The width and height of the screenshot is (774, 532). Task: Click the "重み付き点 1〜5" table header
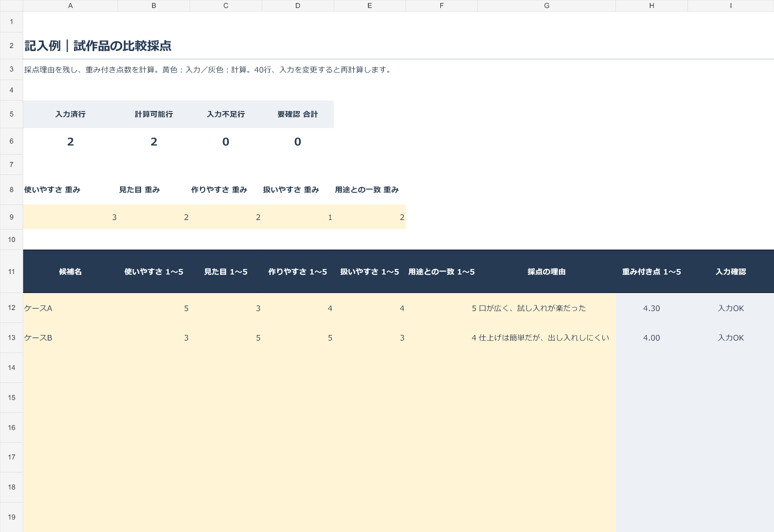coord(651,271)
